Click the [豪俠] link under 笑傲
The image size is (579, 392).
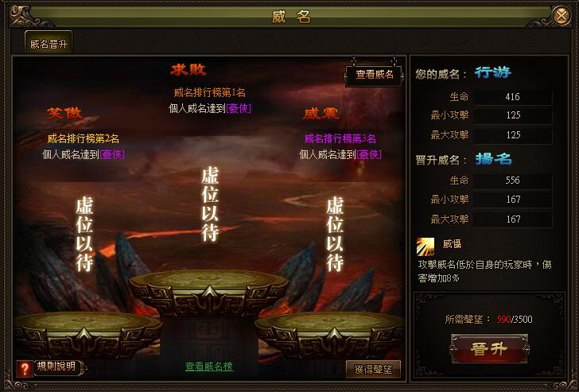coord(112,154)
